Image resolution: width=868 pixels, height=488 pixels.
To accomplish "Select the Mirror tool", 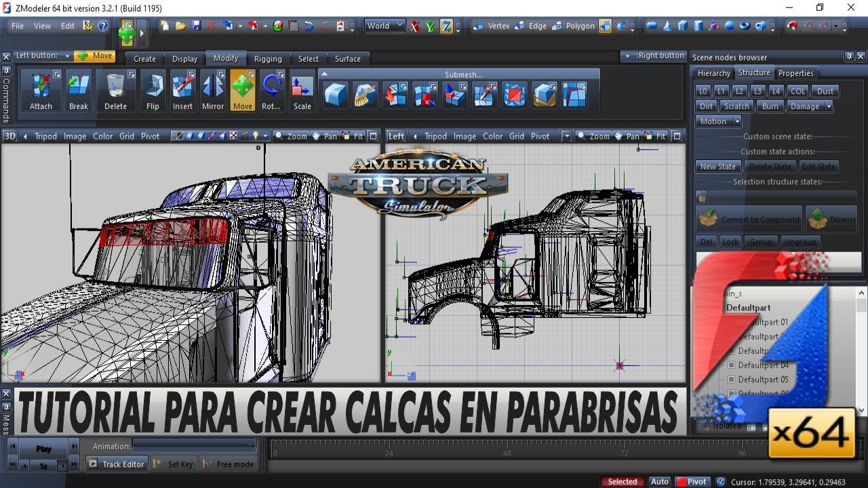I will [213, 90].
